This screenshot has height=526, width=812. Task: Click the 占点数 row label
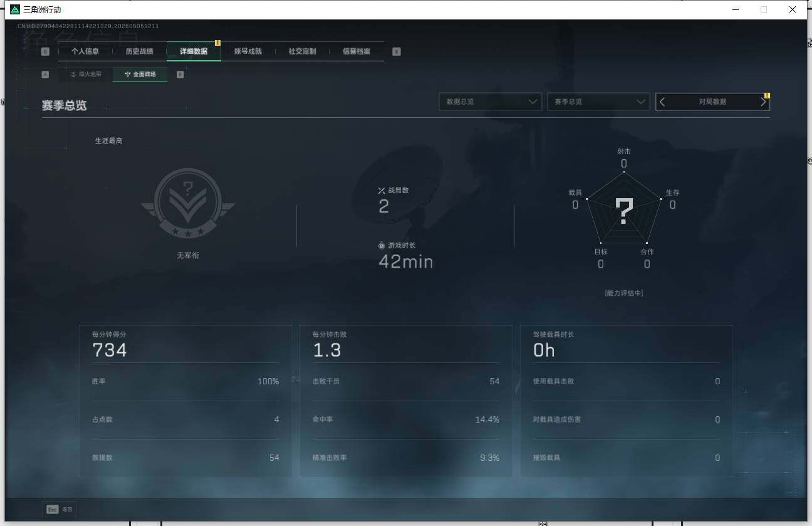(102, 419)
